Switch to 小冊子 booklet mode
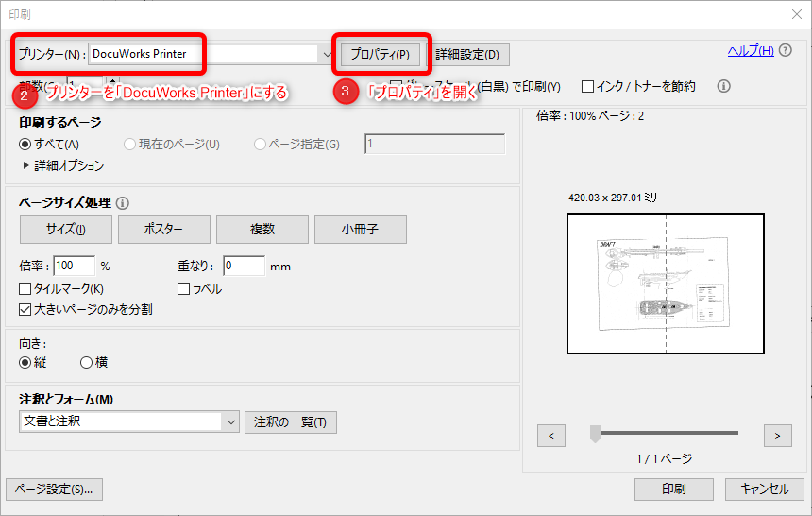812x516 pixels. [x=361, y=230]
